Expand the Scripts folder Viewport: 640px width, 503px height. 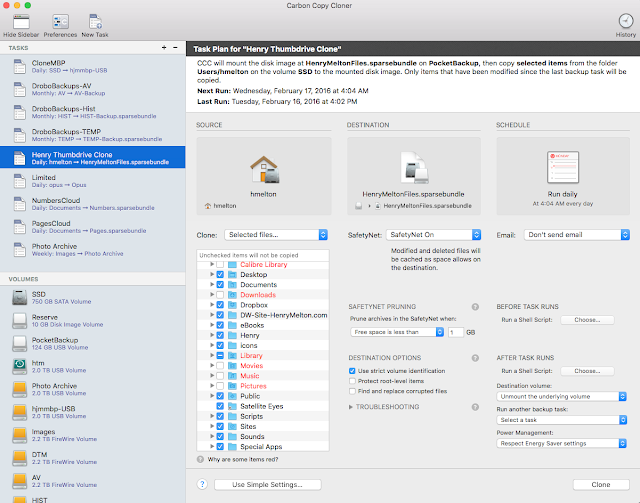(x=212, y=416)
